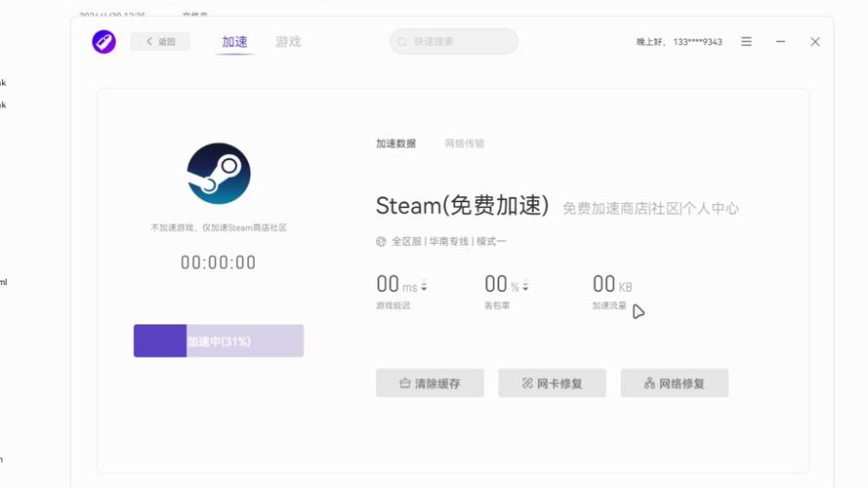868x488 pixels.
Task: Click the wrench icon in 网卡修复
Action: 527,383
